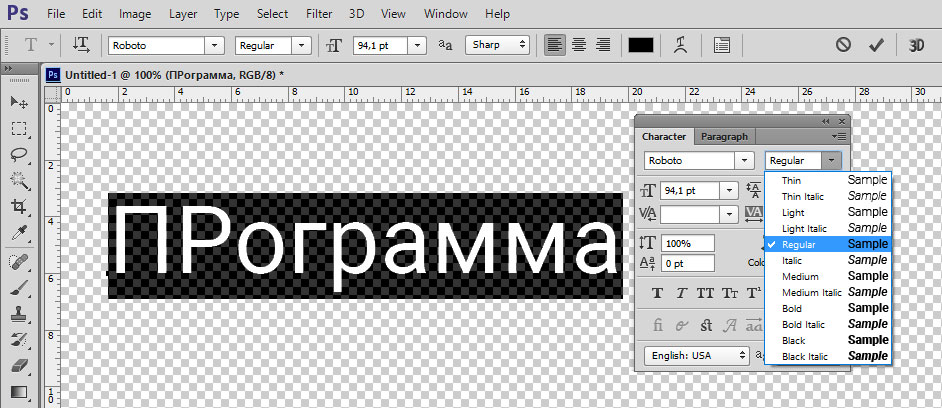Open anti-aliasing Sharp dropdown
The image size is (942, 408).
497,45
